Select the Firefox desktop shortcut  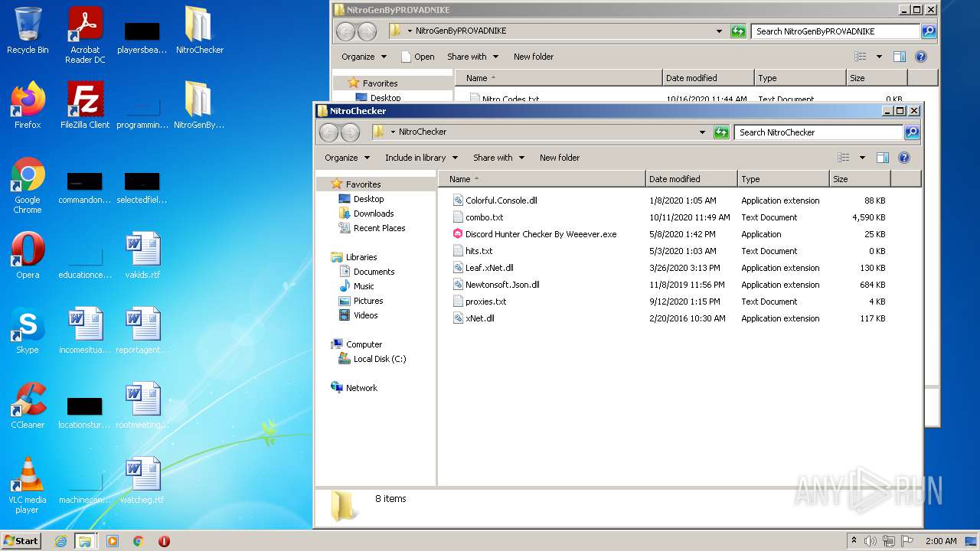tap(28, 106)
